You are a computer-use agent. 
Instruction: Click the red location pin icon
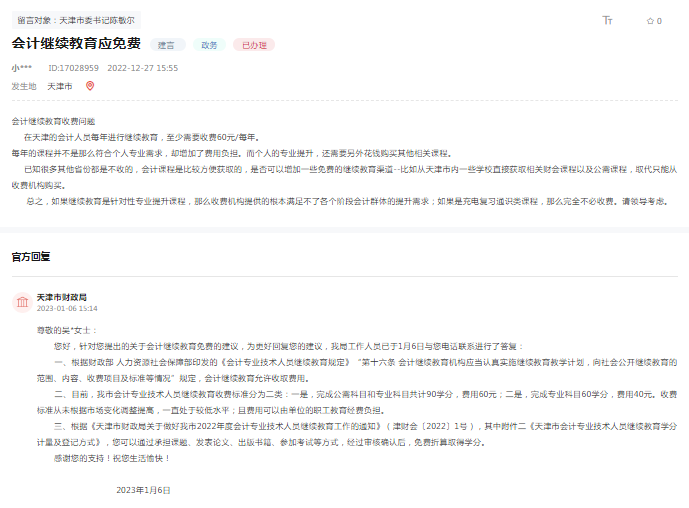90,86
